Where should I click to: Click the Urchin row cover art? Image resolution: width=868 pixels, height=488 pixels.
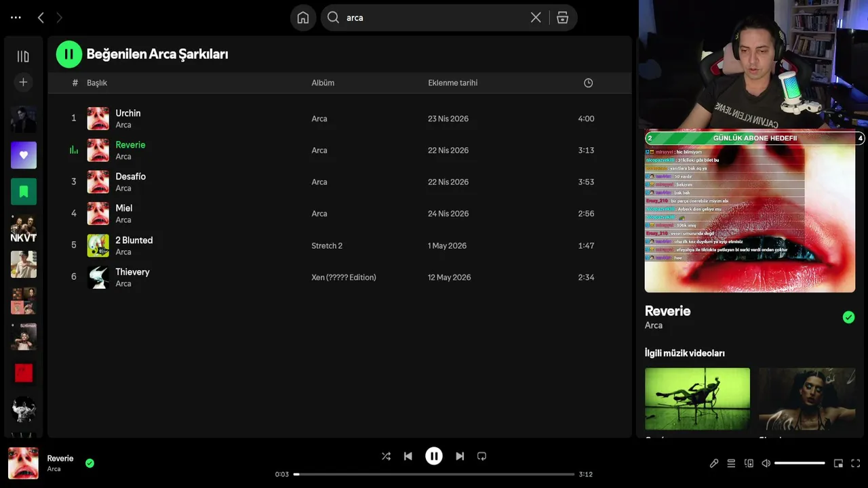tap(98, 119)
